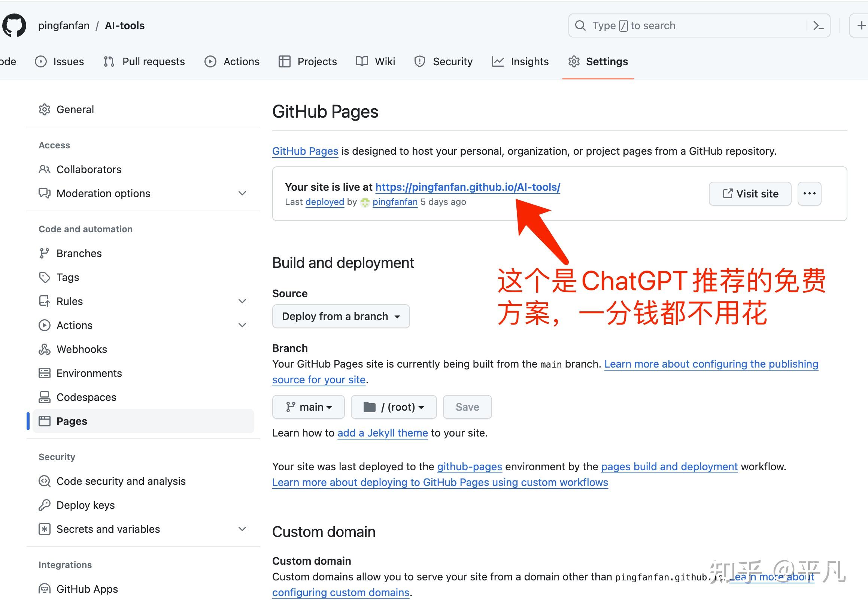Open the Webhooks settings page
The image size is (868, 607).
coord(82,349)
